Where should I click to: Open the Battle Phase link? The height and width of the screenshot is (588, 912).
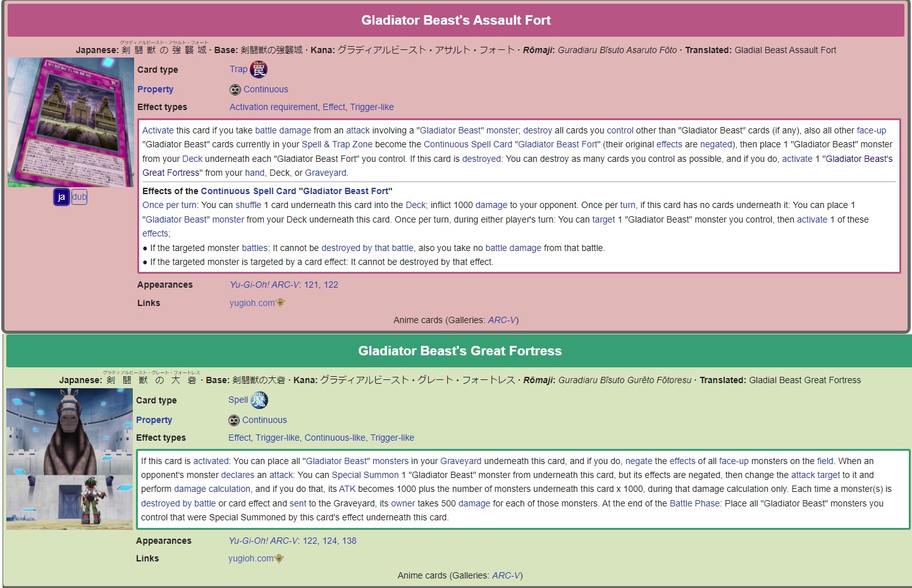pos(694,504)
